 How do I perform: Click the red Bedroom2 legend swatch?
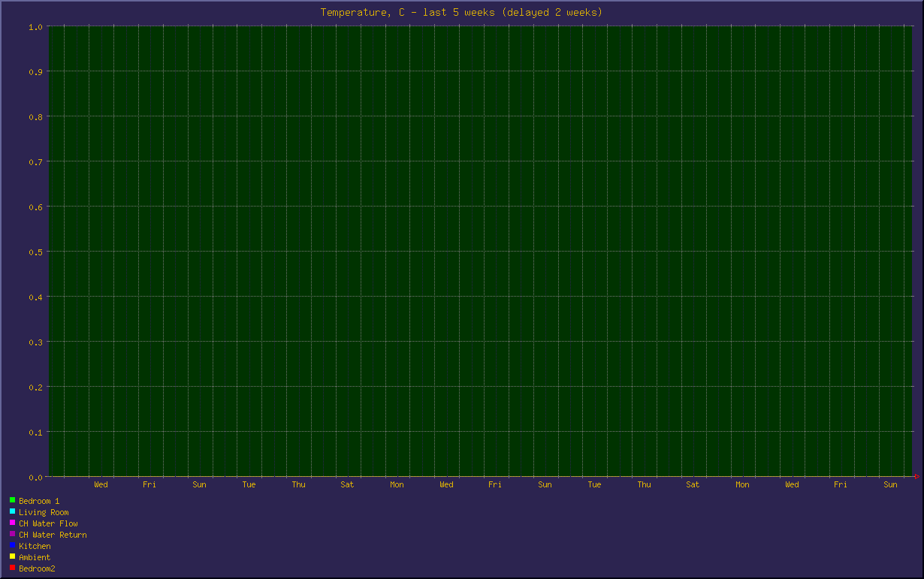click(12, 568)
